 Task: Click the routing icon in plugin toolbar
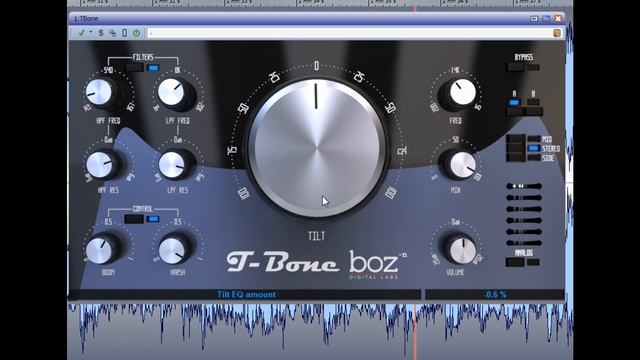pyautogui.click(x=113, y=33)
